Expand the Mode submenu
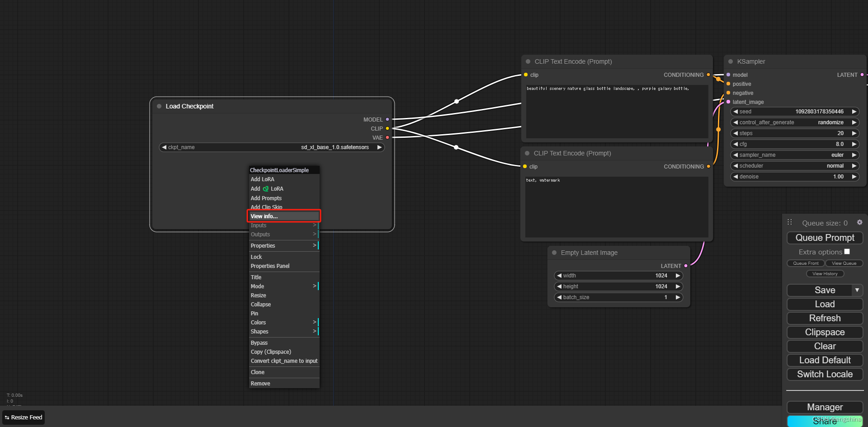The image size is (868, 427). coord(284,286)
